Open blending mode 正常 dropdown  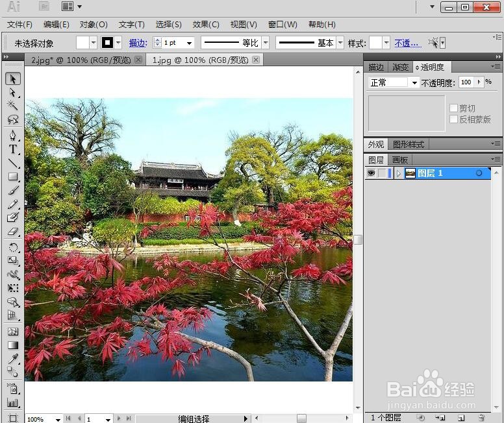(414, 83)
